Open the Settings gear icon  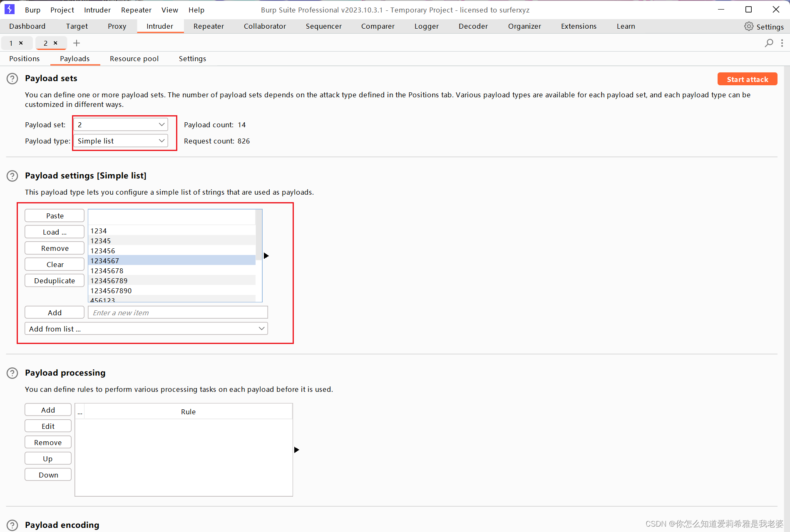coord(749,26)
